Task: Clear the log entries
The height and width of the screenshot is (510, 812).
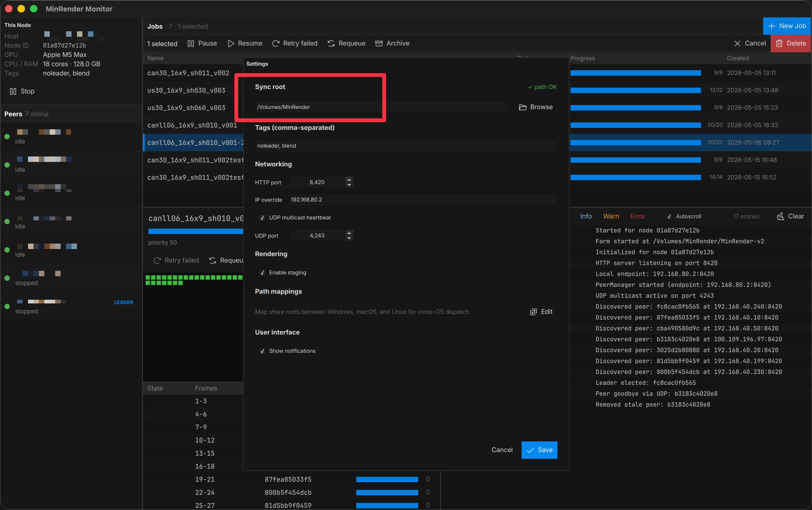Action: [790, 216]
